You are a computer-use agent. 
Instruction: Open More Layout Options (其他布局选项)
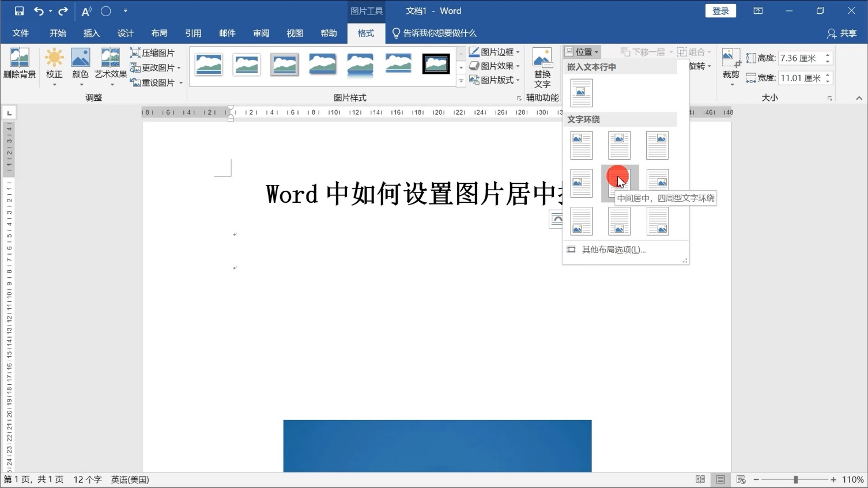pos(626,249)
